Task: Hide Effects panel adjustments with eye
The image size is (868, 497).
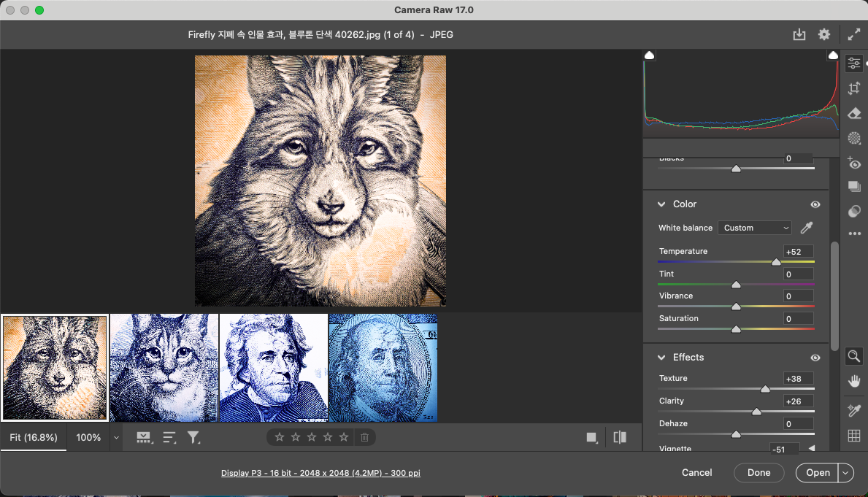Action: 815,358
